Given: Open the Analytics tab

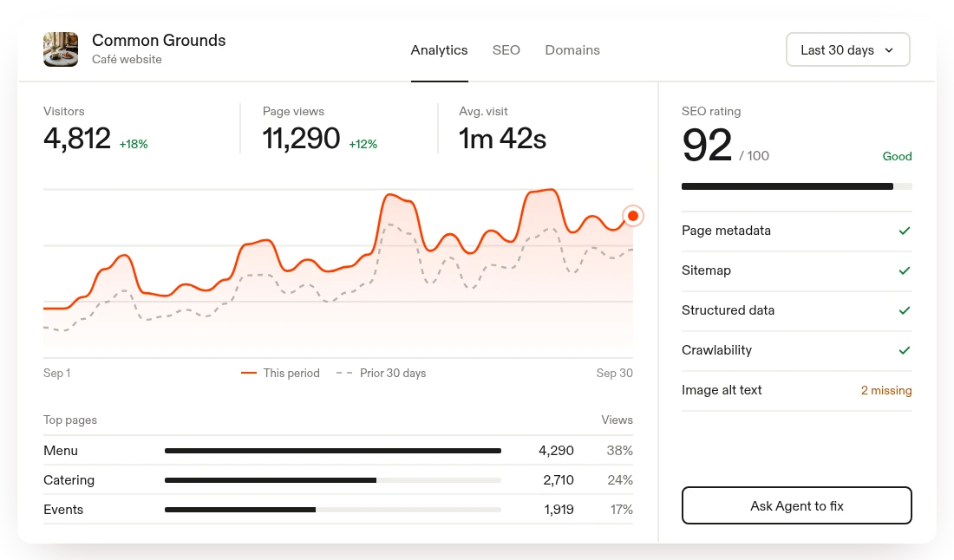Looking at the screenshot, I should 440,50.
